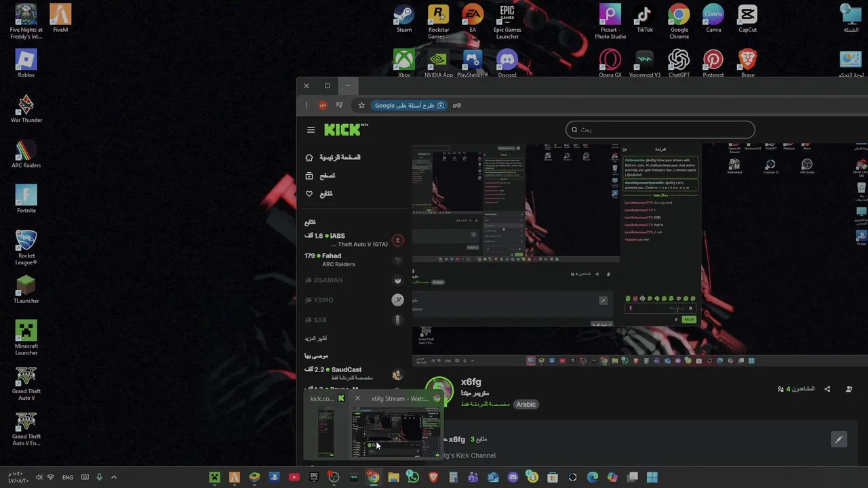Open the Kick hamburger sidebar menu
Viewport: 868px width, 488px height.
311,130
